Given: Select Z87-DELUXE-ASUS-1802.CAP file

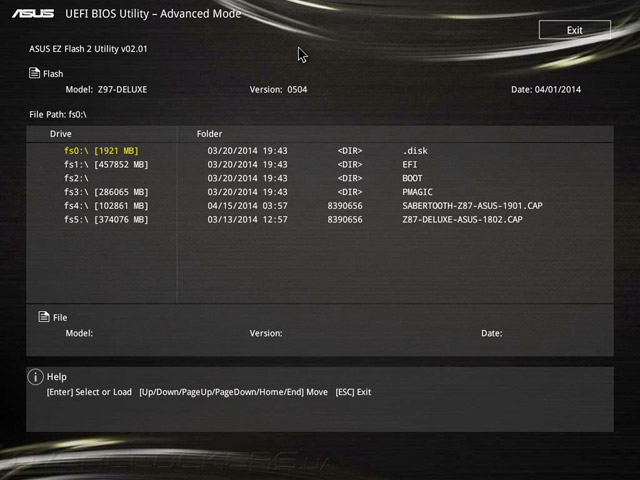Looking at the screenshot, I should pyautogui.click(x=462, y=220).
